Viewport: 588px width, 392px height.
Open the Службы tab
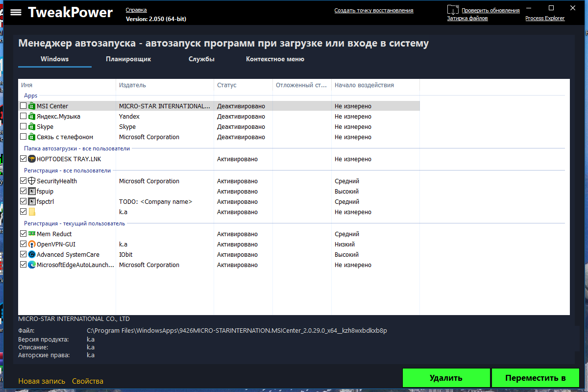201,59
